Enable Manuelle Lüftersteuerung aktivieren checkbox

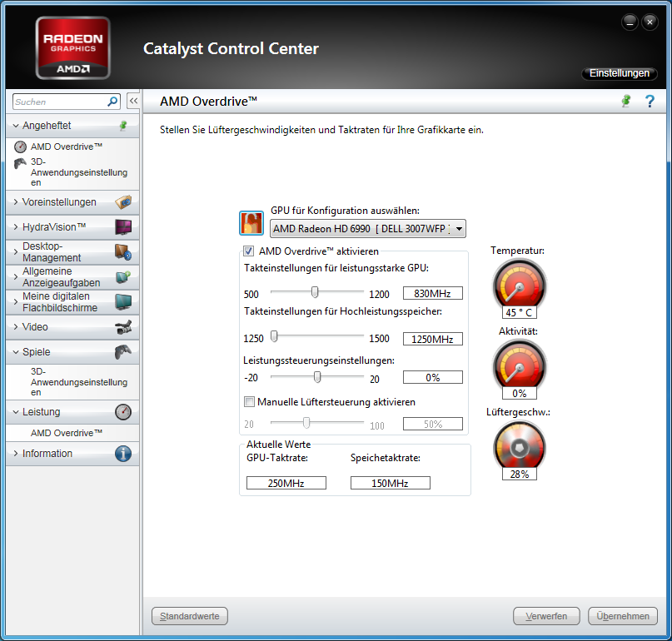click(x=249, y=401)
